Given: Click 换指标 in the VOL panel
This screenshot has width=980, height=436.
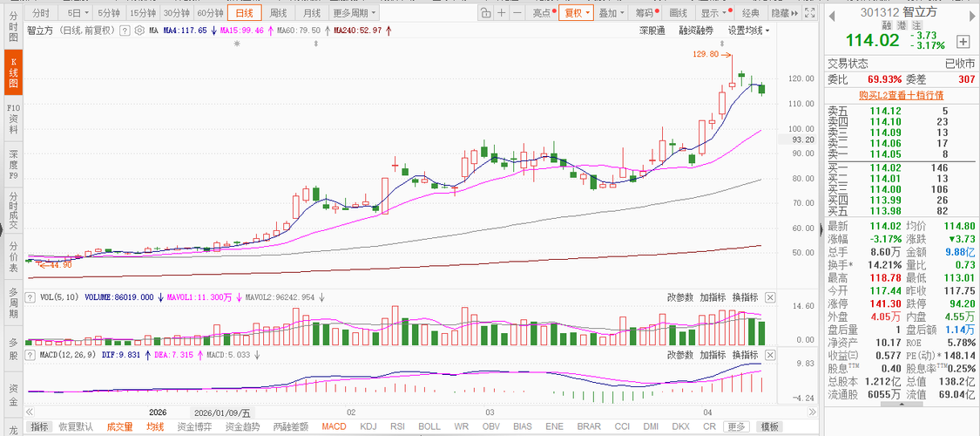Looking at the screenshot, I should pos(745,297).
